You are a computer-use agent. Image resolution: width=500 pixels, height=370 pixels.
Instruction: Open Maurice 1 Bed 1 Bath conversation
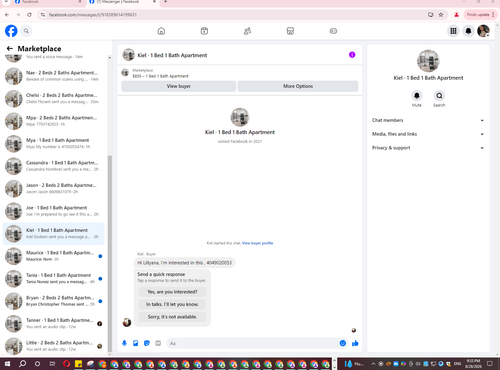53,256
